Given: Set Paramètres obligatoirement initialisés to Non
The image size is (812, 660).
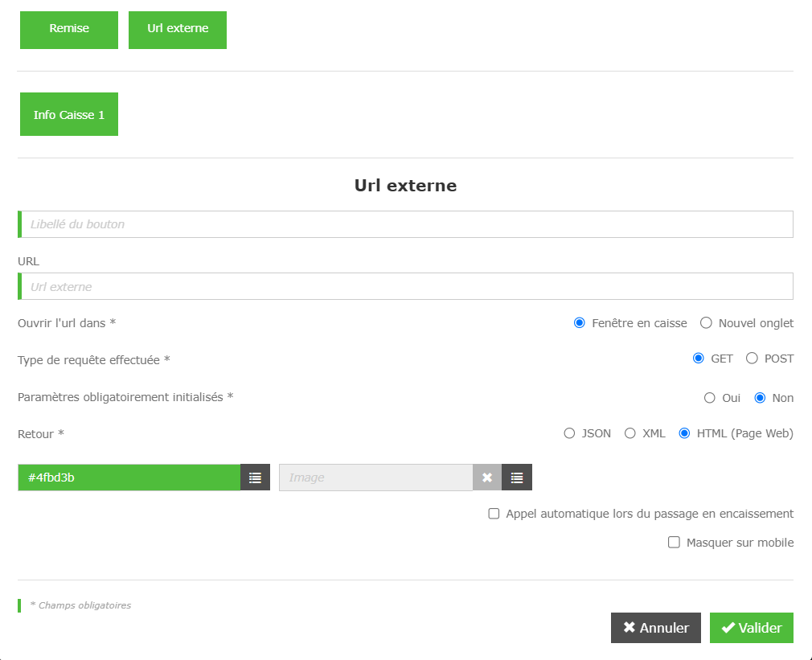Looking at the screenshot, I should coord(760,398).
